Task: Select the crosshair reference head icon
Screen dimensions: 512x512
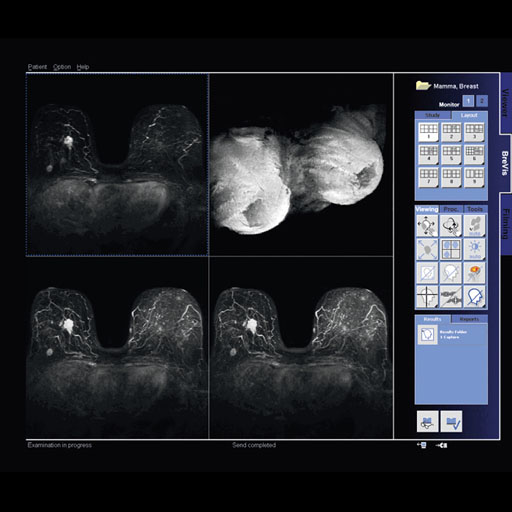Action: 427,296
